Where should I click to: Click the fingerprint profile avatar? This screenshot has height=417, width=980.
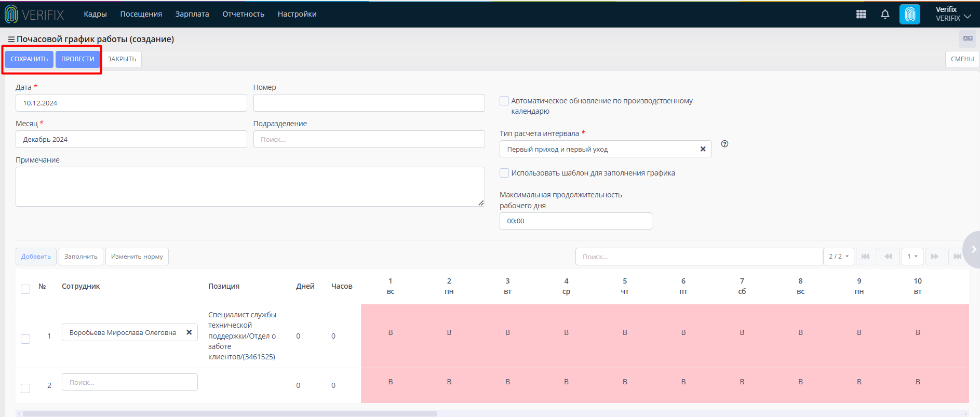pos(910,15)
